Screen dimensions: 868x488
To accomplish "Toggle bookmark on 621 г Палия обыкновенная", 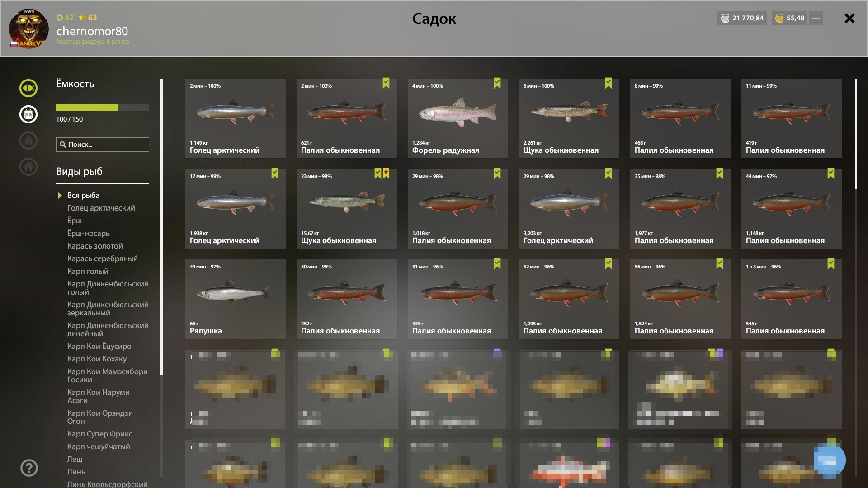I will point(386,83).
